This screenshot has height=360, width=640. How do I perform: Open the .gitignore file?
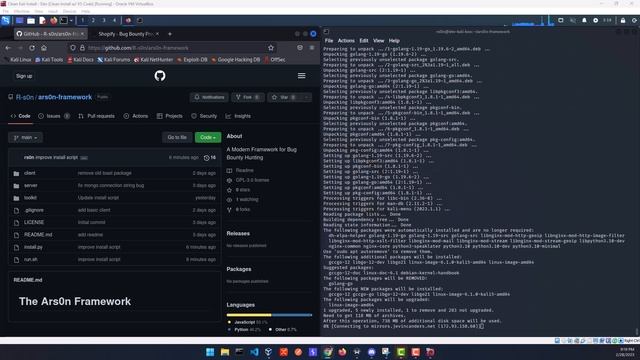click(34, 210)
